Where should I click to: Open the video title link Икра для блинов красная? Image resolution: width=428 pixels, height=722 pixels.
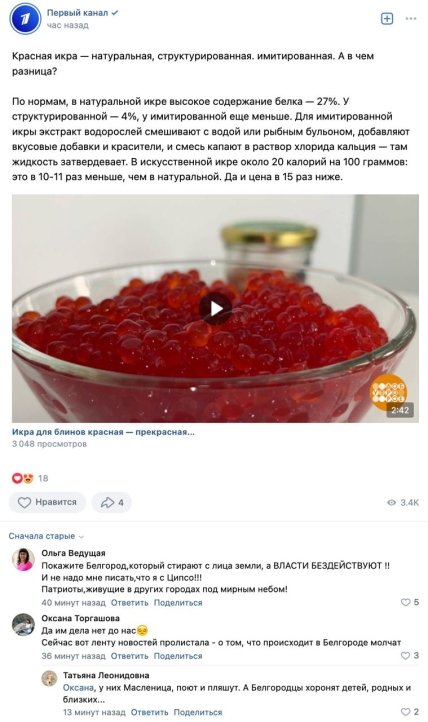[103, 432]
